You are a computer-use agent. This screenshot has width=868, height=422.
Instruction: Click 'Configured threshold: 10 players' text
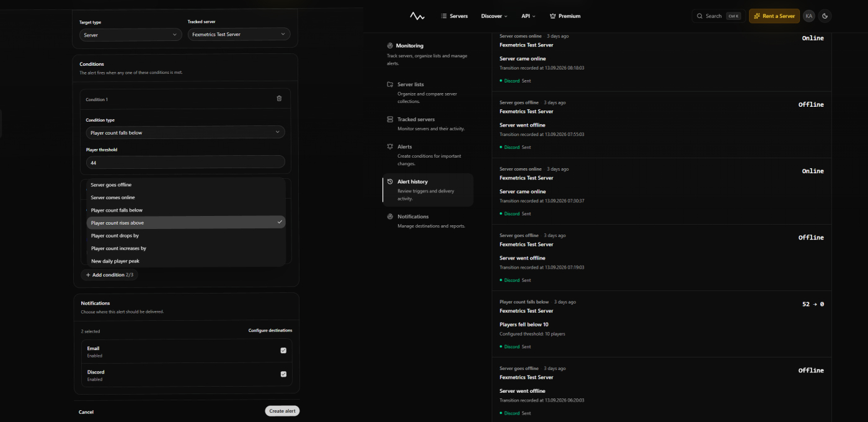533,334
